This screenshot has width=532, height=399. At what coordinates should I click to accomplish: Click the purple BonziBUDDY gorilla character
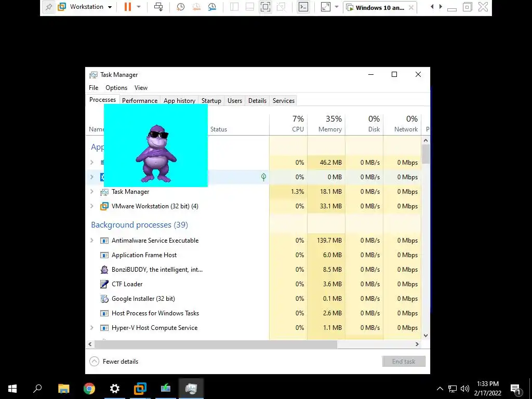[x=156, y=153]
